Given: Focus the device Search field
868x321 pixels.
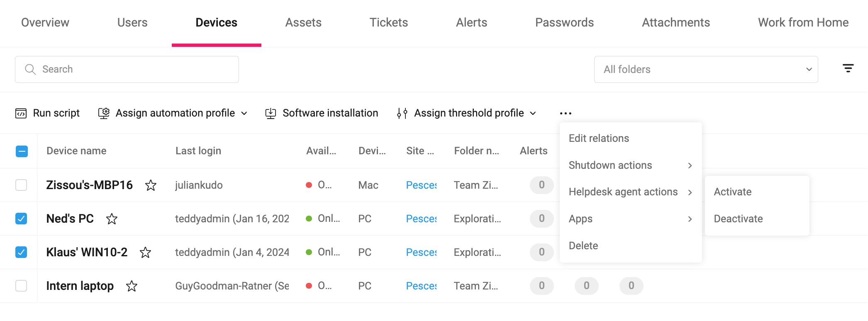Looking at the screenshot, I should (127, 69).
